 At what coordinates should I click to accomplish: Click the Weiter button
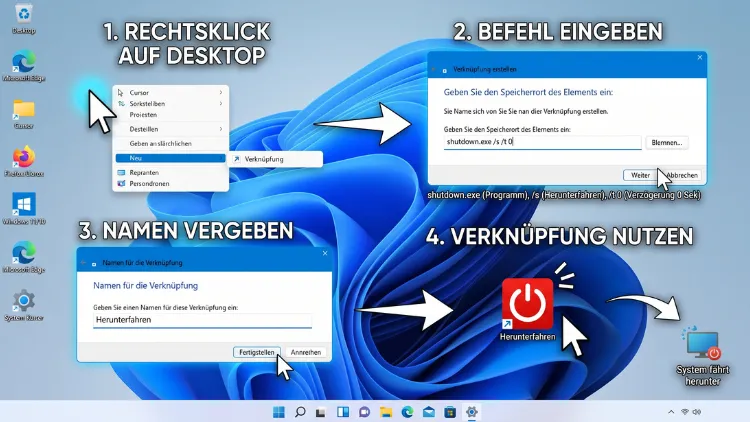click(640, 175)
